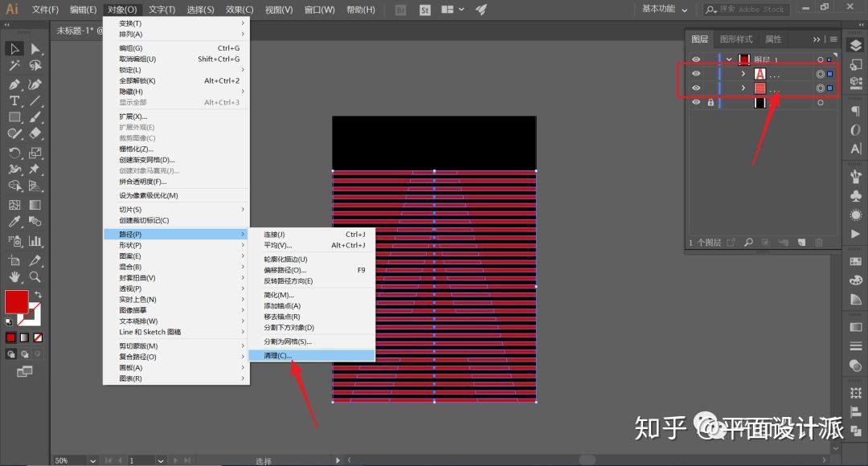Set fill to None in the toolbox

pyautogui.click(x=38, y=337)
